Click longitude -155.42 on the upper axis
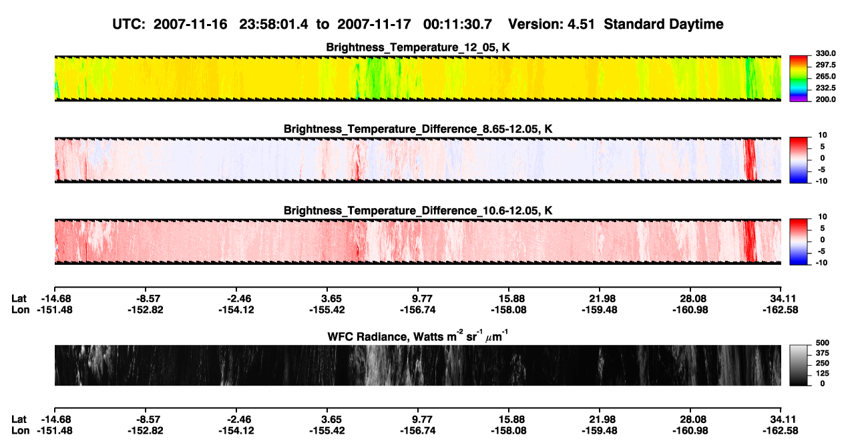 [327, 310]
